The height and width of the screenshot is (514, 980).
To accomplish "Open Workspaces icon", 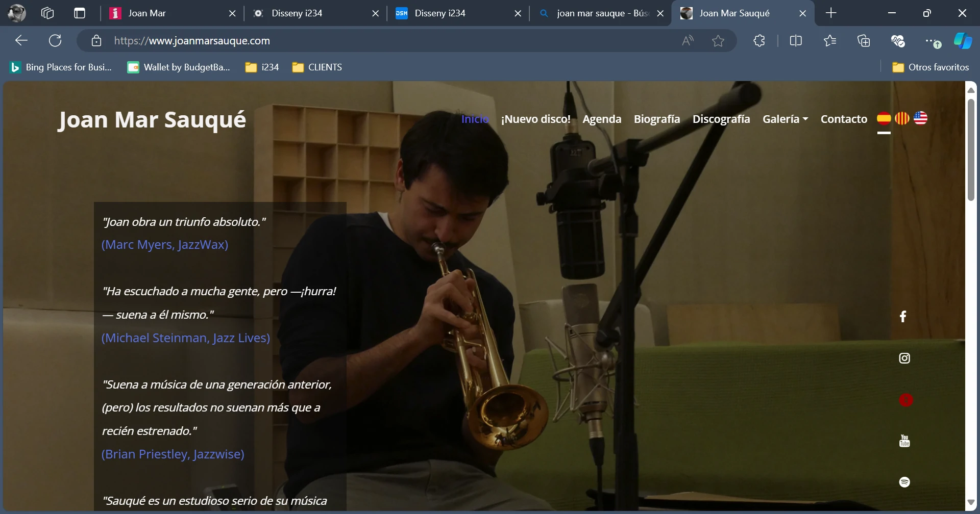I will coord(47,13).
